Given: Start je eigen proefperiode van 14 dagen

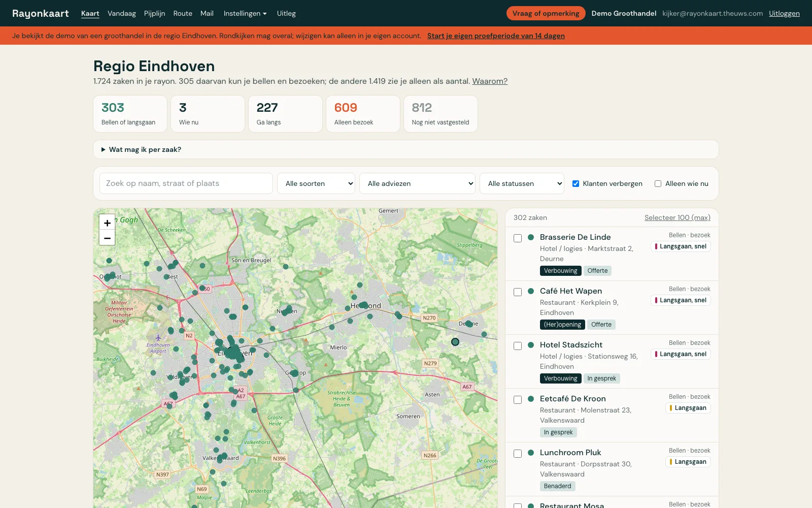Looking at the screenshot, I should click(496, 36).
